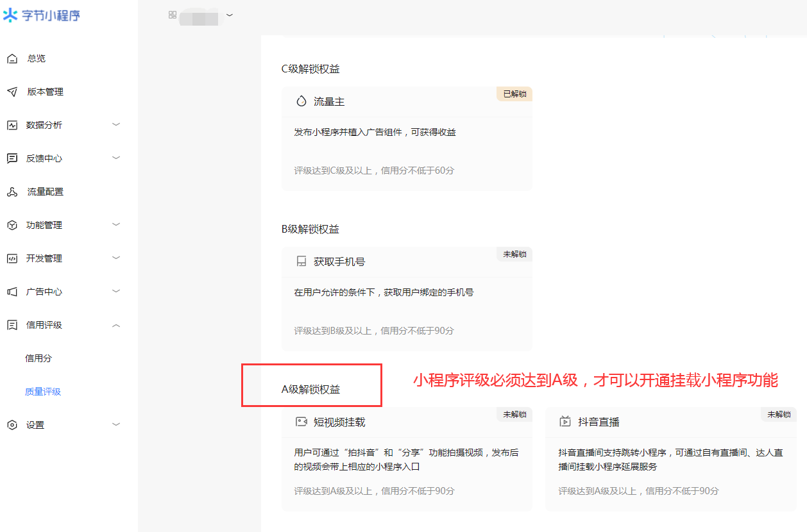Click the 流量主 droplet icon

point(301,101)
